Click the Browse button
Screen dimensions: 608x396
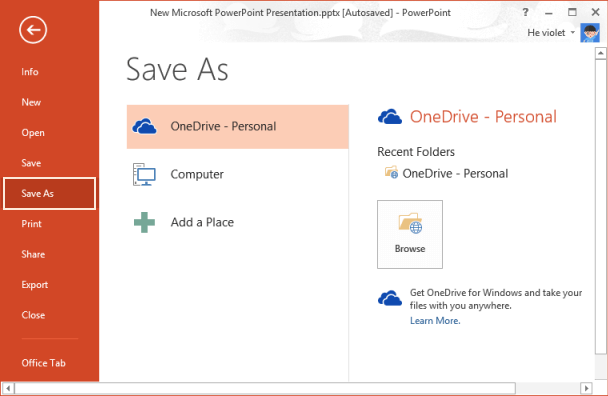tap(410, 234)
